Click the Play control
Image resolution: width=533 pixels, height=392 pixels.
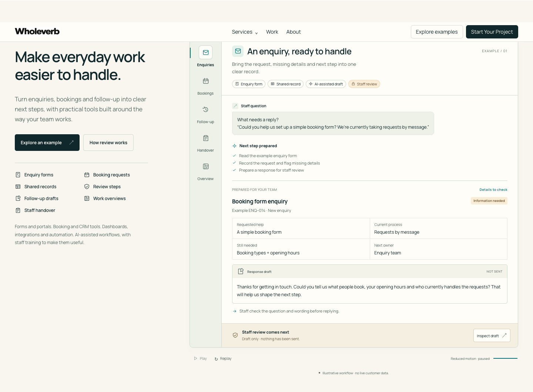200,358
